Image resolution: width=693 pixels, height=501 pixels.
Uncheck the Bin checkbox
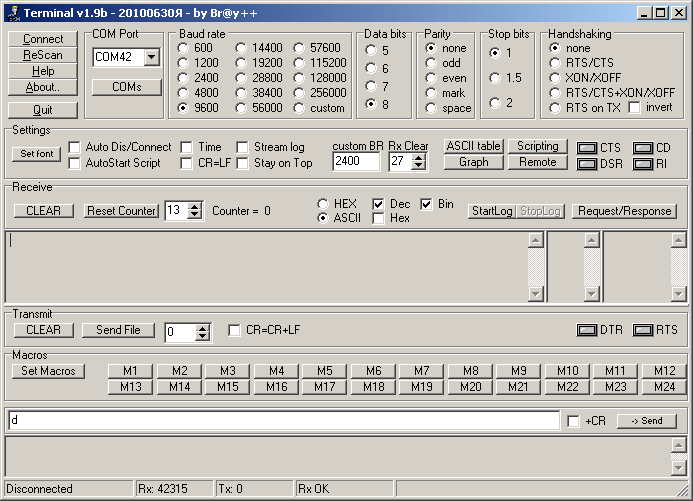[426, 204]
